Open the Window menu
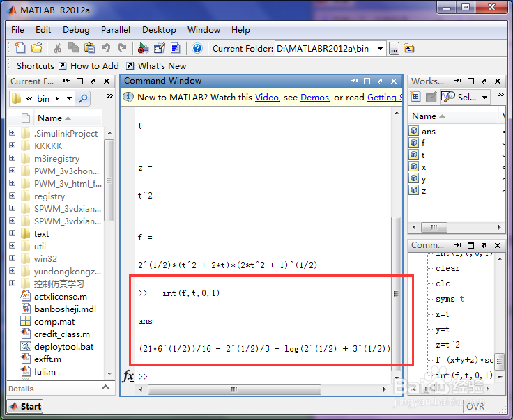Image resolution: width=513 pixels, height=420 pixels. (x=204, y=30)
